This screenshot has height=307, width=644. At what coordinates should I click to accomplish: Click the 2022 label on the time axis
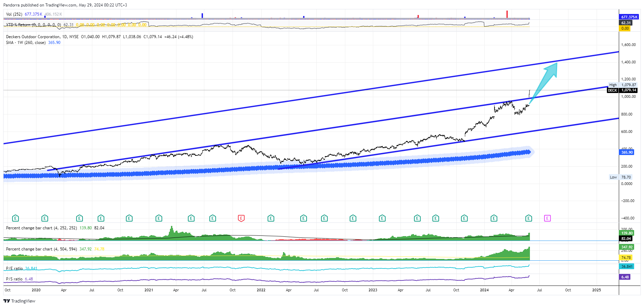261,290
